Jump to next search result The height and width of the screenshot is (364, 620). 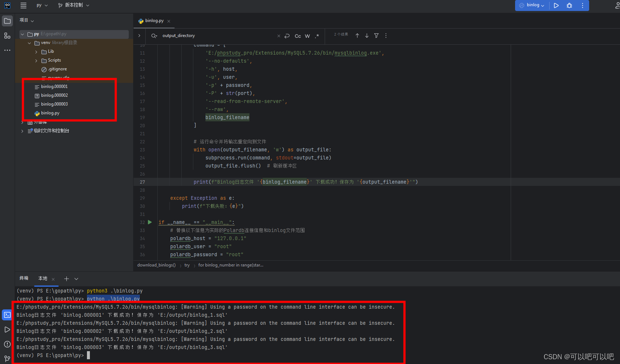pos(366,36)
